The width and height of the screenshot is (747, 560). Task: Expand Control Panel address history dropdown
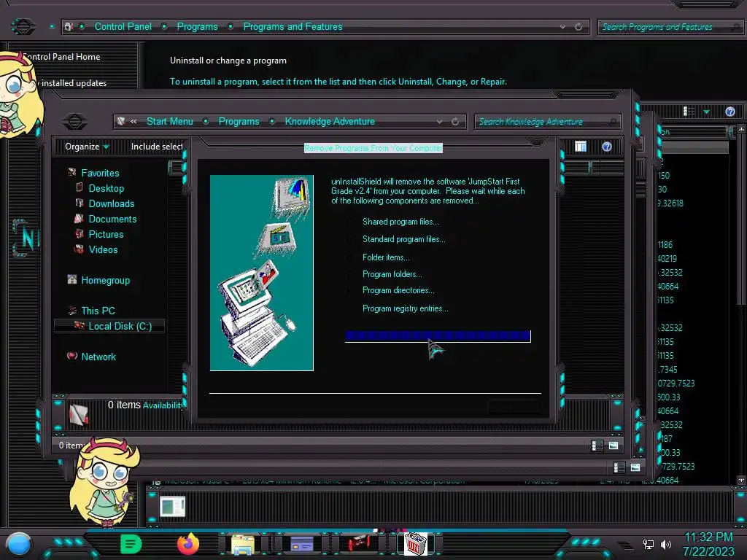tap(562, 27)
